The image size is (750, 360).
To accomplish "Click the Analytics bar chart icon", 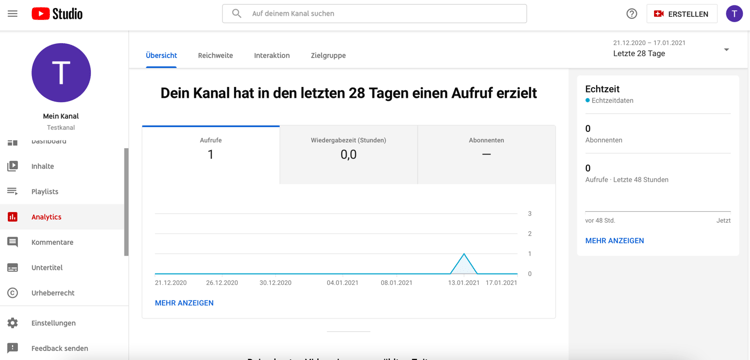I will point(12,217).
